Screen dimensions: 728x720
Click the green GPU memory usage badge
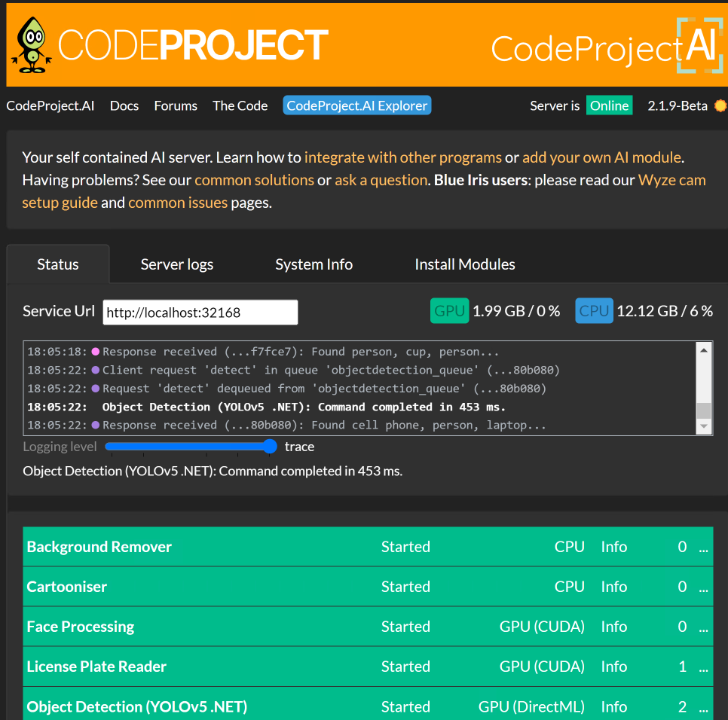pos(449,310)
